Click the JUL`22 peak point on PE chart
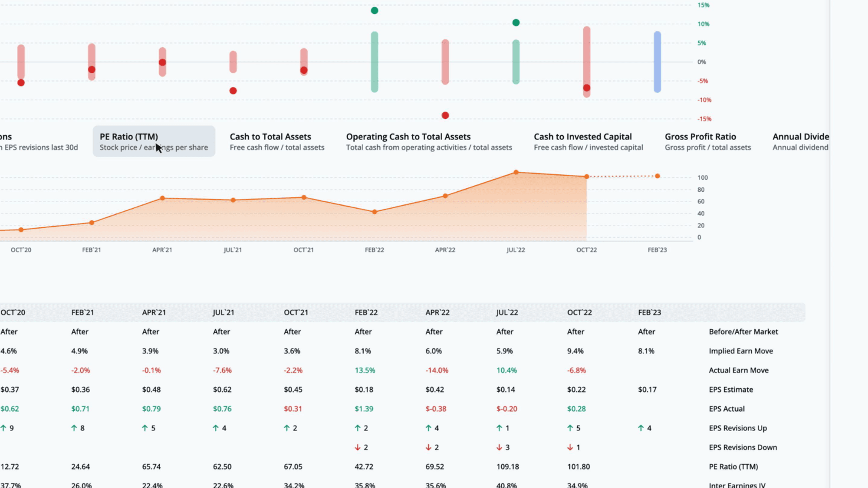 pos(516,172)
